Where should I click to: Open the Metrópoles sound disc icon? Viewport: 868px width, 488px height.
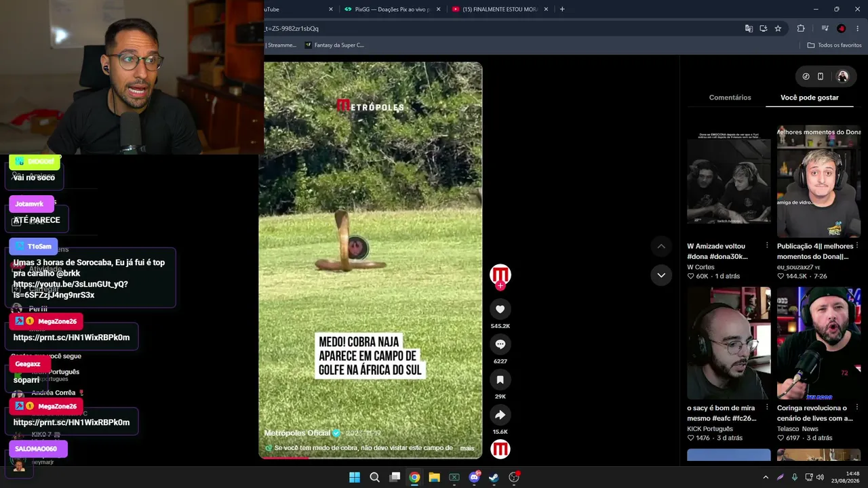click(500, 449)
